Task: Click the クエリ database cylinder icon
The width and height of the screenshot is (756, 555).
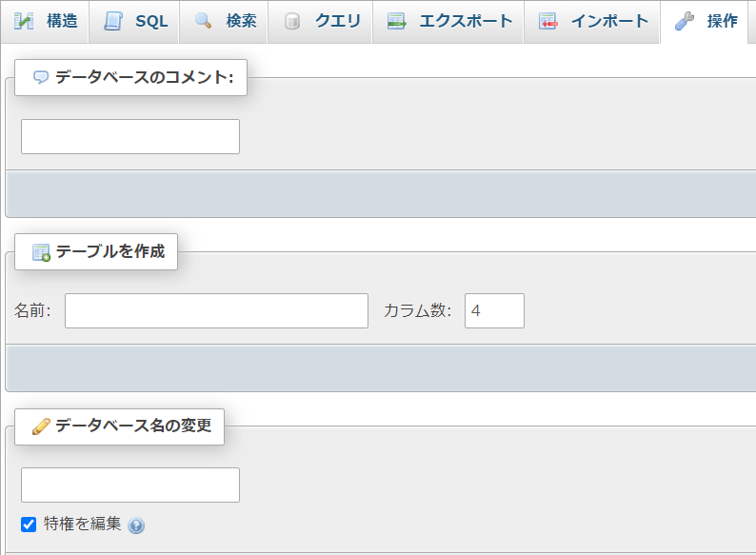Action: (x=292, y=21)
